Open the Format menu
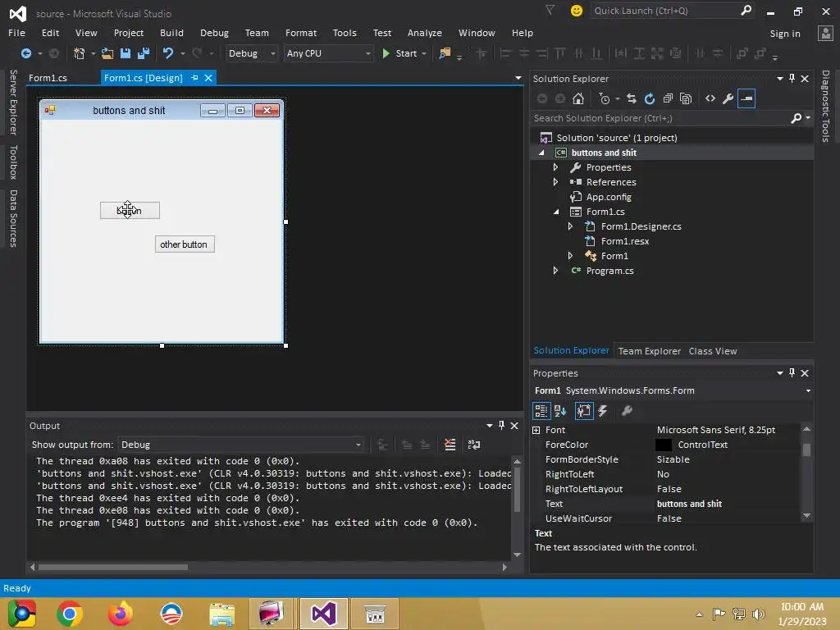 click(300, 33)
